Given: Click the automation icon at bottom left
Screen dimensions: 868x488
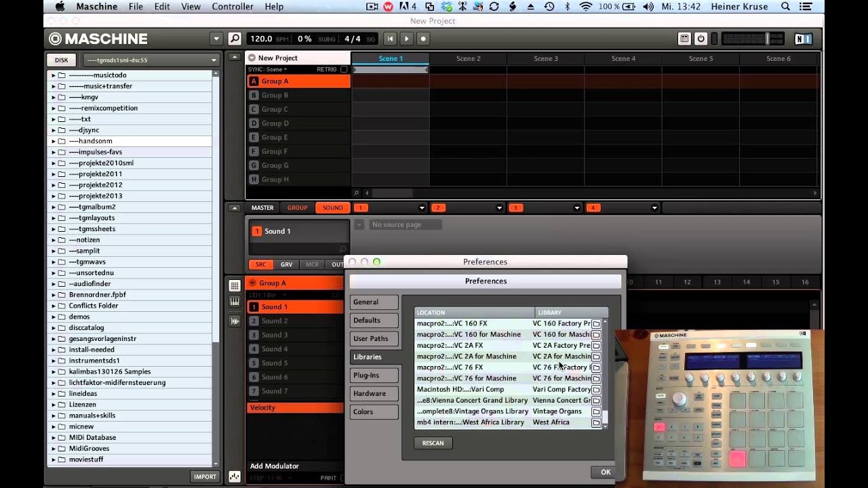Looking at the screenshot, I should (x=235, y=476).
